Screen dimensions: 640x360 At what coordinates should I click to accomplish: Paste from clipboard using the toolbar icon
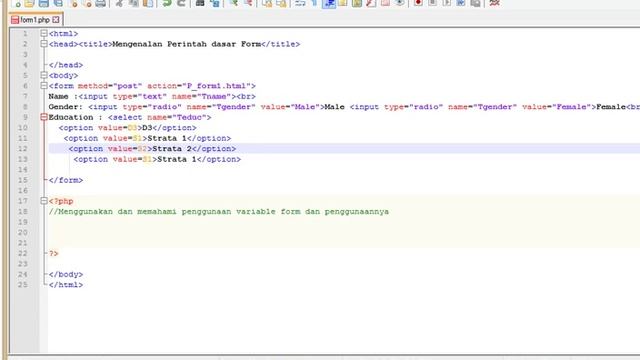[x=148, y=3]
